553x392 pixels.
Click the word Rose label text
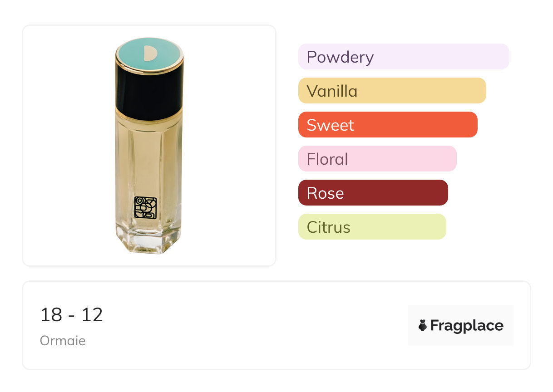[325, 193]
